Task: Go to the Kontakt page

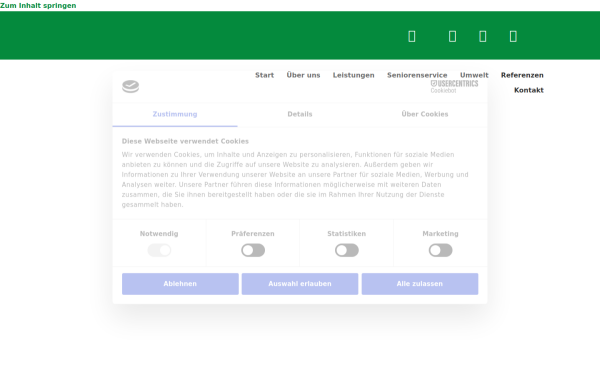Action: click(529, 90)
